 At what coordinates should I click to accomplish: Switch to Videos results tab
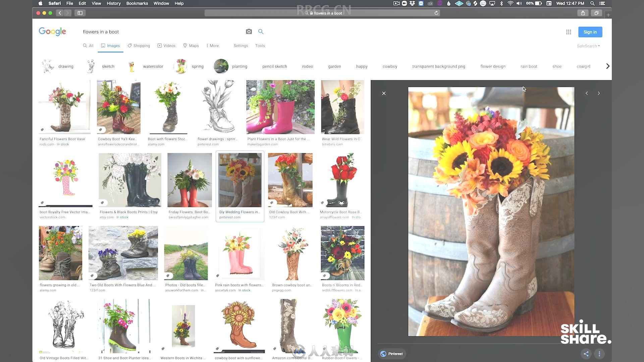[166, 46]
